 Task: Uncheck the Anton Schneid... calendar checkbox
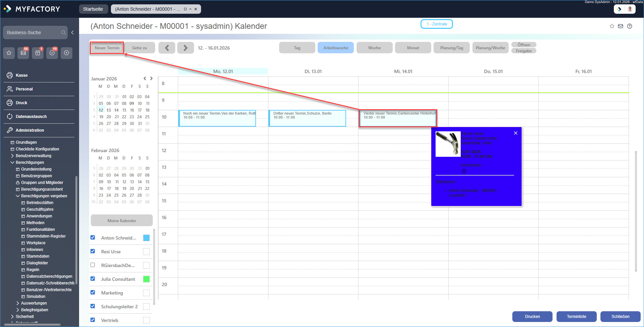pos(93,238)
